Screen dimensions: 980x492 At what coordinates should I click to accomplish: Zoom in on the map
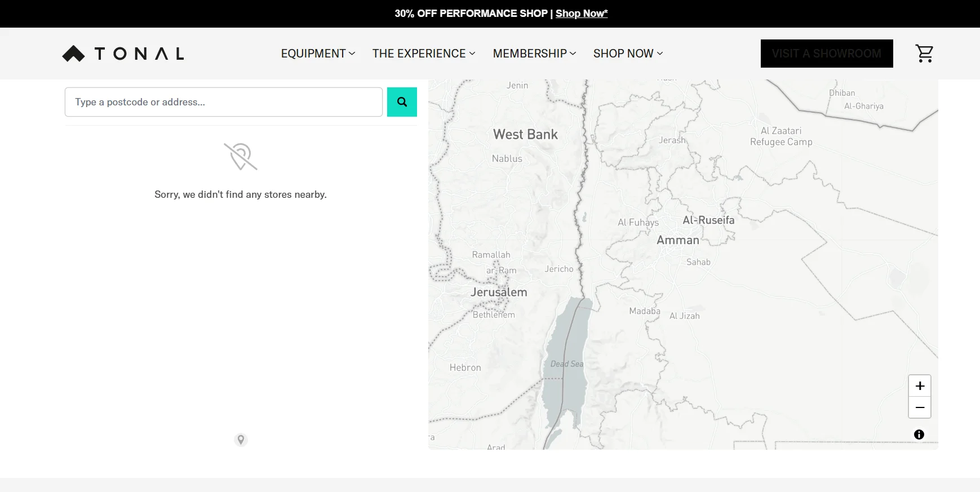click(920, 386)
